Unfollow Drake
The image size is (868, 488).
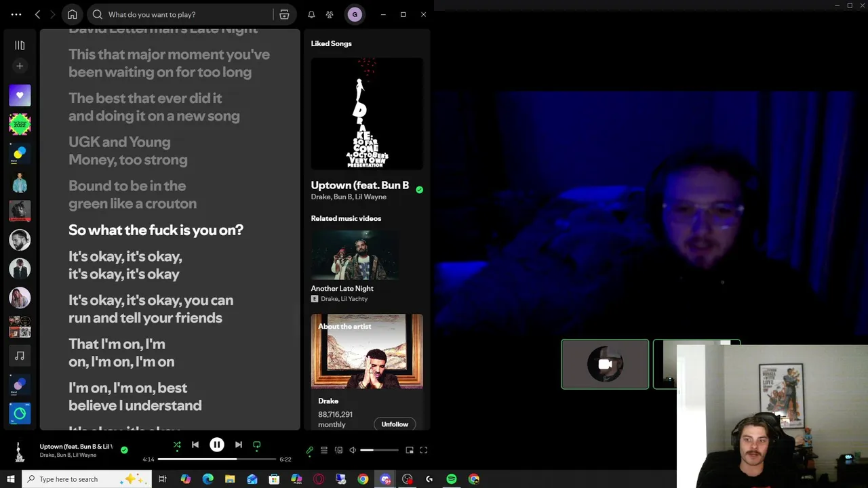[395, 424]
